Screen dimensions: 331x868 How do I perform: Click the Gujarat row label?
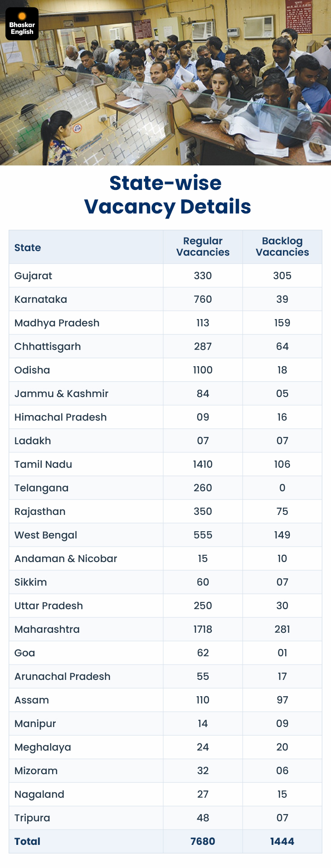tap(33, 276)
